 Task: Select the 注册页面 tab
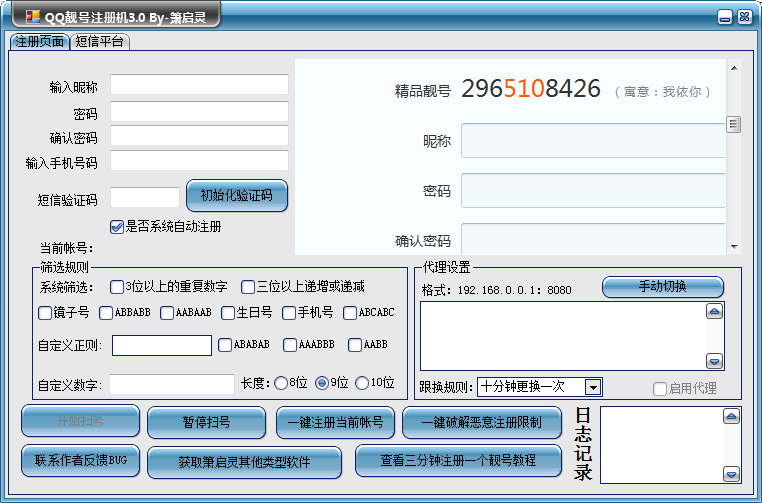tap(40, 42)
